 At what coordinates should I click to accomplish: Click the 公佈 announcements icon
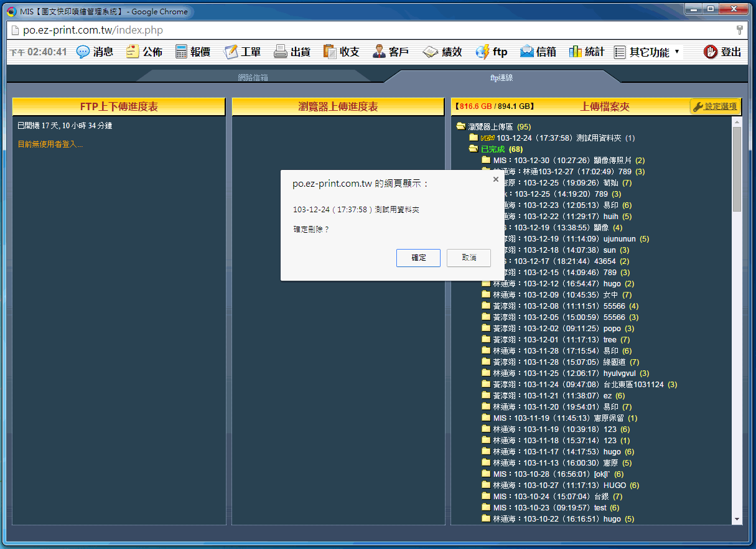coord(133,52)
